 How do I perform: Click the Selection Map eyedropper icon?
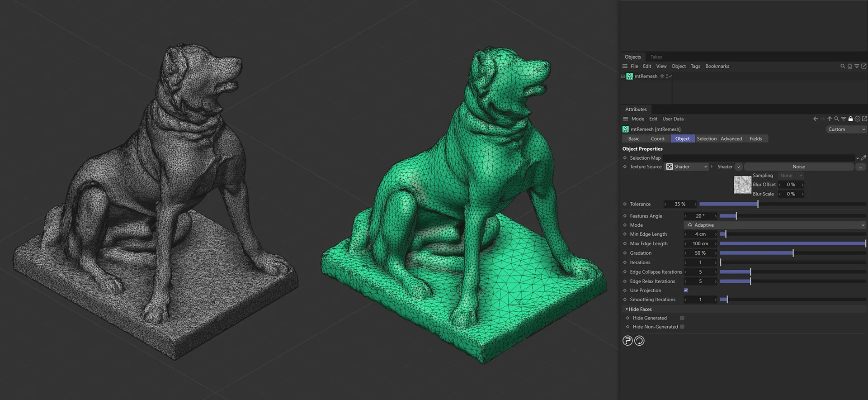point(863,158)
